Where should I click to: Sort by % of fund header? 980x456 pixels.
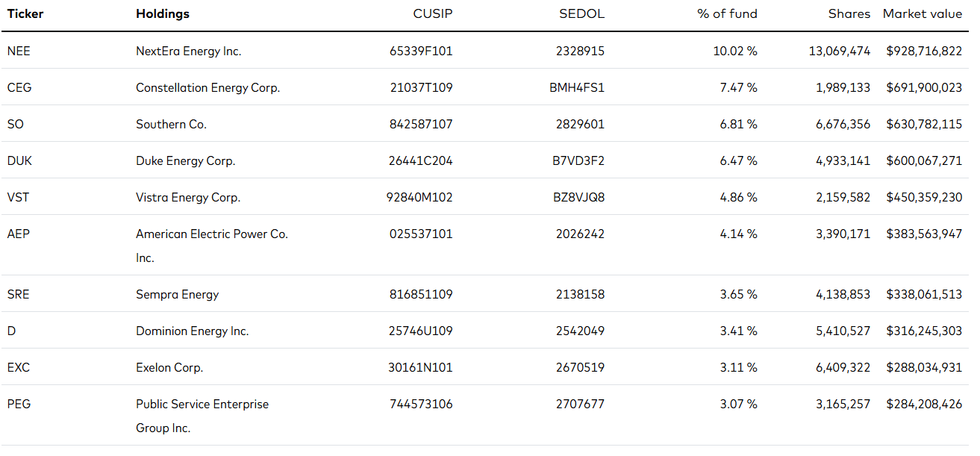tap(727, 13)
